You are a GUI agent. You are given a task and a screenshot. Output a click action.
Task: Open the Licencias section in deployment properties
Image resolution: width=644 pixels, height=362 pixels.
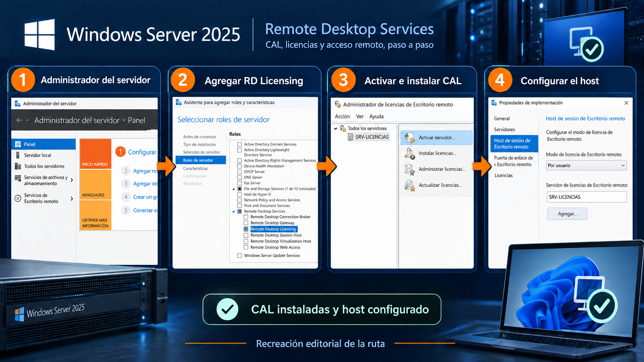pos(503,175)
